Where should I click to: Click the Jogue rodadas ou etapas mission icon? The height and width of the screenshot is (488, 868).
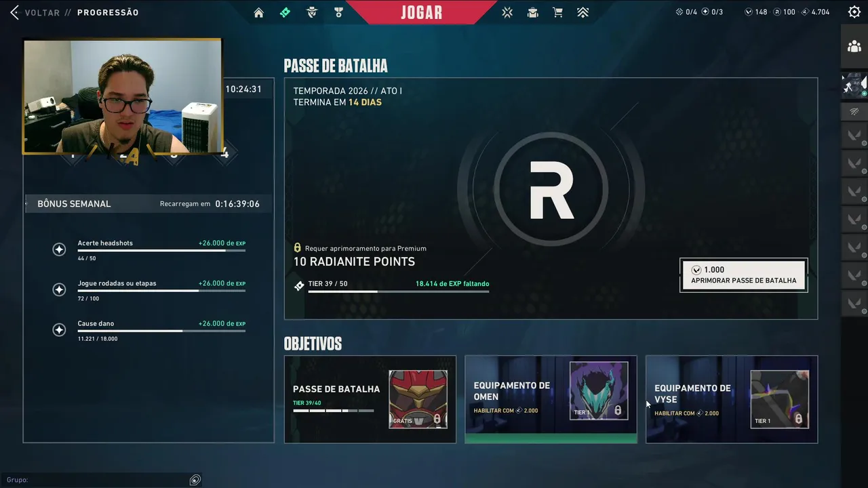(x=59, y=289)
